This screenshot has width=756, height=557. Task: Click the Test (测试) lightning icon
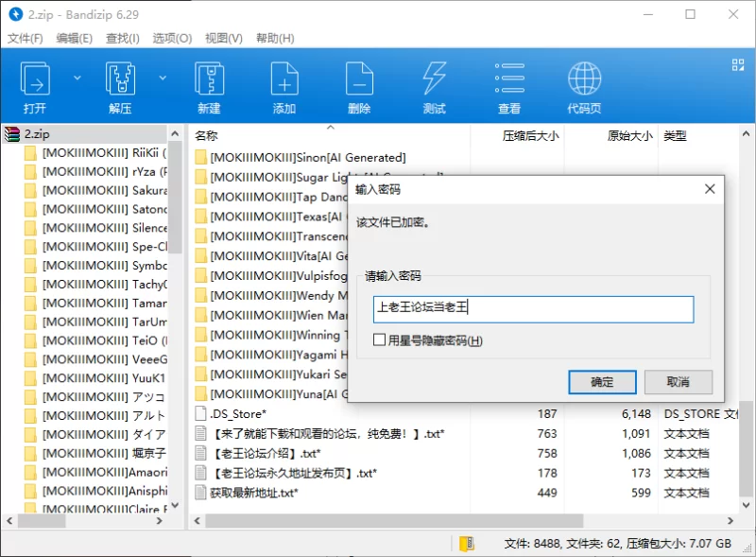coord(434,79)
